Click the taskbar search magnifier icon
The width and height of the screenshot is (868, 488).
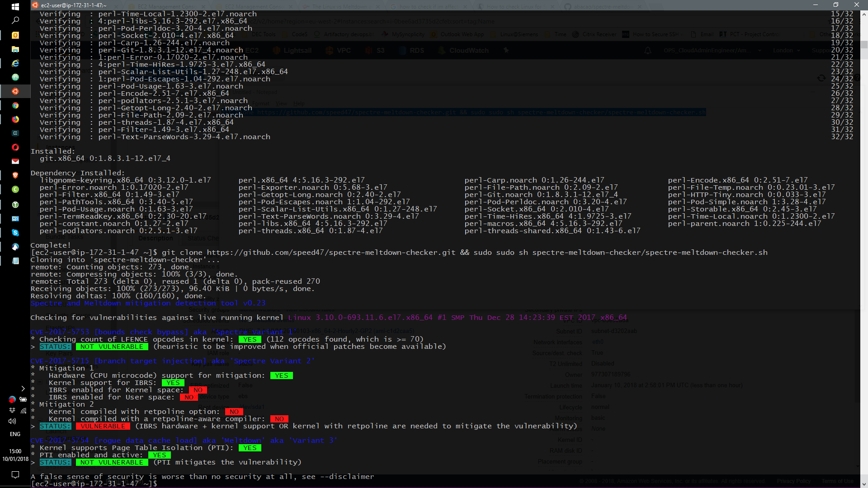tap(15, 20)
